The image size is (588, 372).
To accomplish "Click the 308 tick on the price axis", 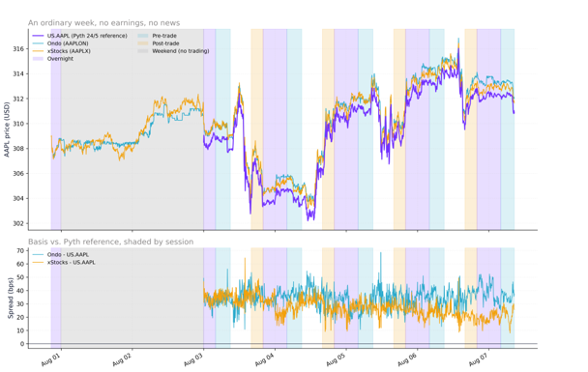I will click(18, 149).
